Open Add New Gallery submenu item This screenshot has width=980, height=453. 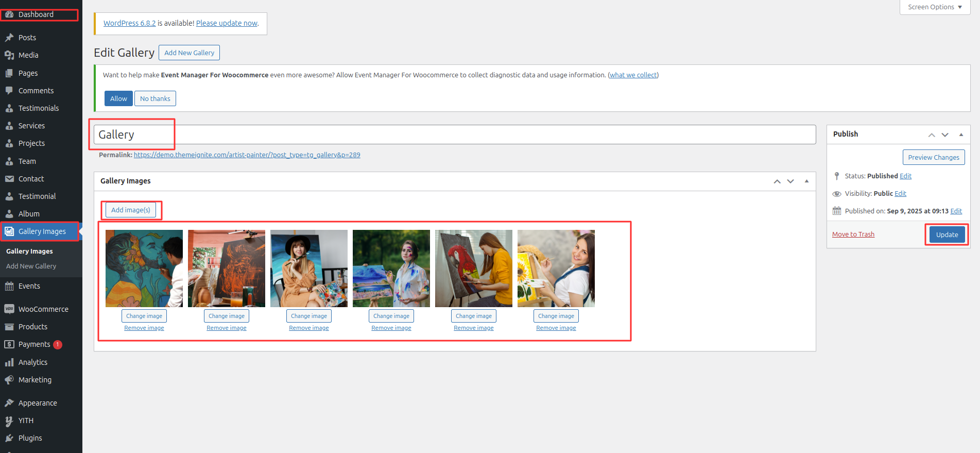(31, 266)
